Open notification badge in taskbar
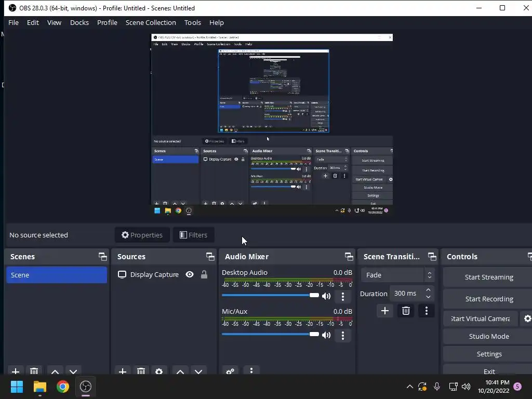Image resolution: width=532 pixels, height=399 pixels. (x=517, y=387)
